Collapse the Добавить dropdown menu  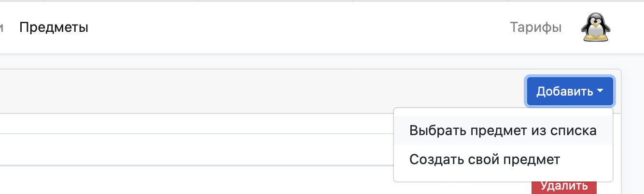pyautogui.click(x=570, y=91)
